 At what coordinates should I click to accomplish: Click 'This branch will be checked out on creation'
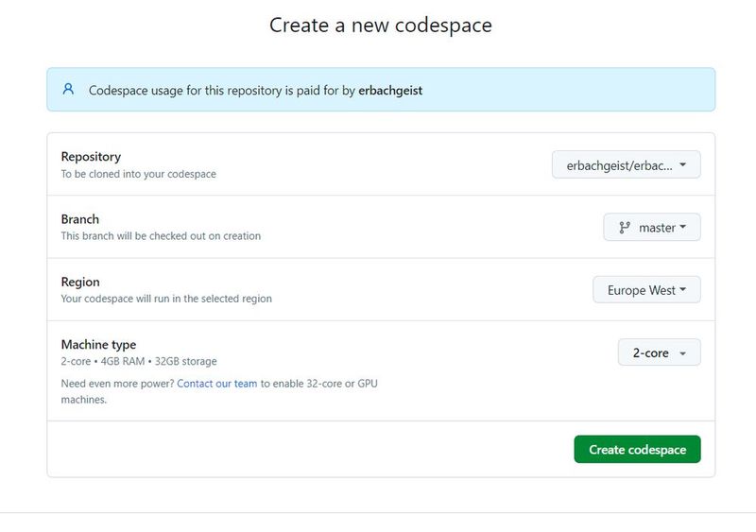point(161,236)
